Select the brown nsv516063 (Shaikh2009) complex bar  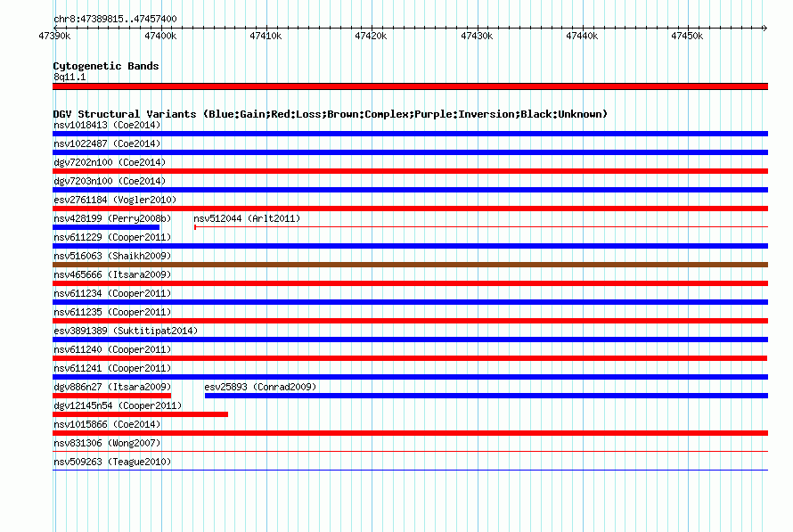click(410, 265)
